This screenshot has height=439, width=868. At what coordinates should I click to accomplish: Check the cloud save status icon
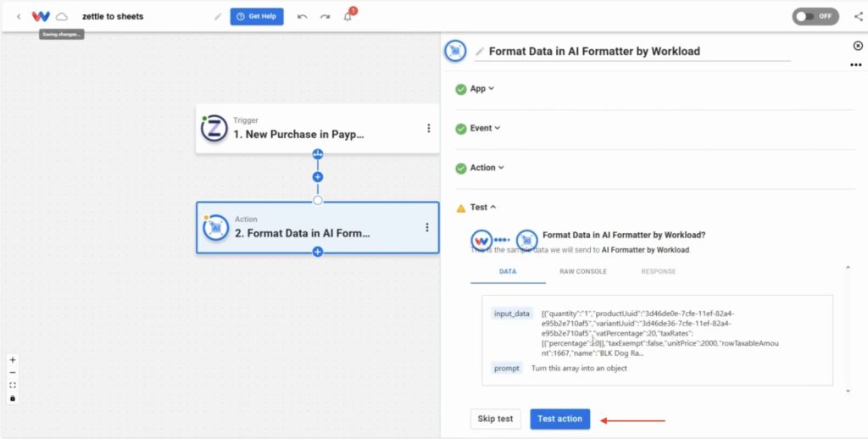[x=61, y=17]
